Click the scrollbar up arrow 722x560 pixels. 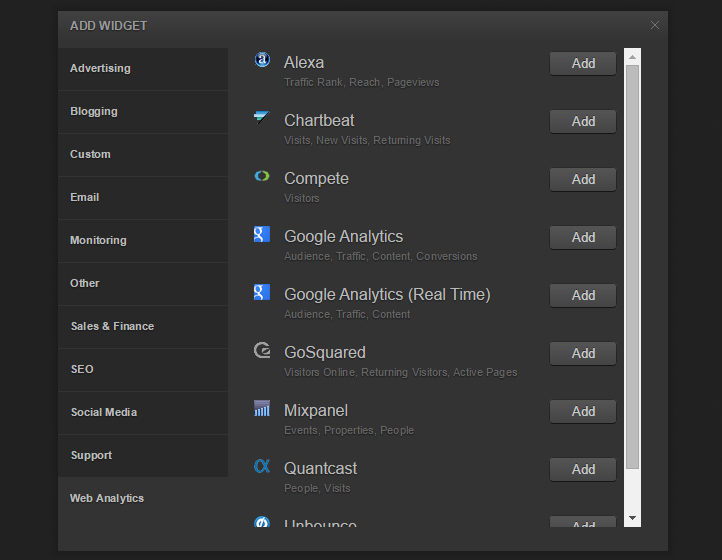coord(632,57)
